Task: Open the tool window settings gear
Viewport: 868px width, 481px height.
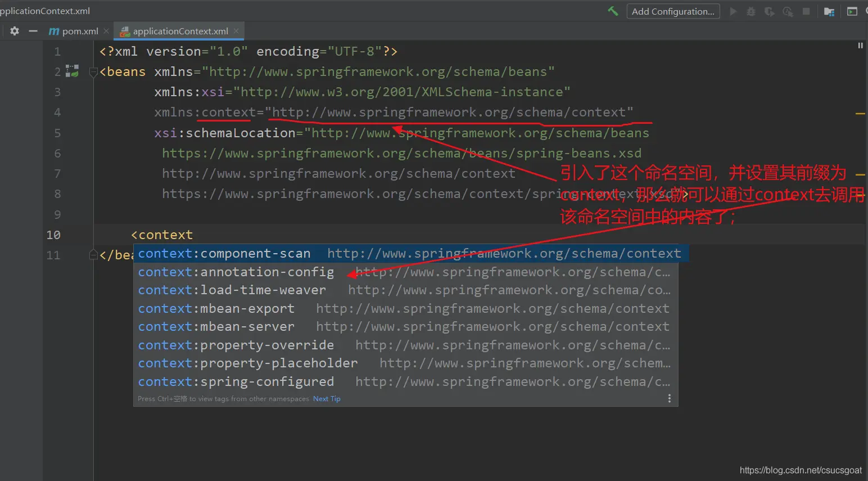Action: 15,31
